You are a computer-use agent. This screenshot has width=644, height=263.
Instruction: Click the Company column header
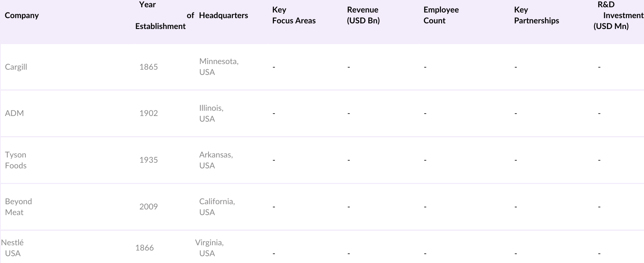click(22, 16)
